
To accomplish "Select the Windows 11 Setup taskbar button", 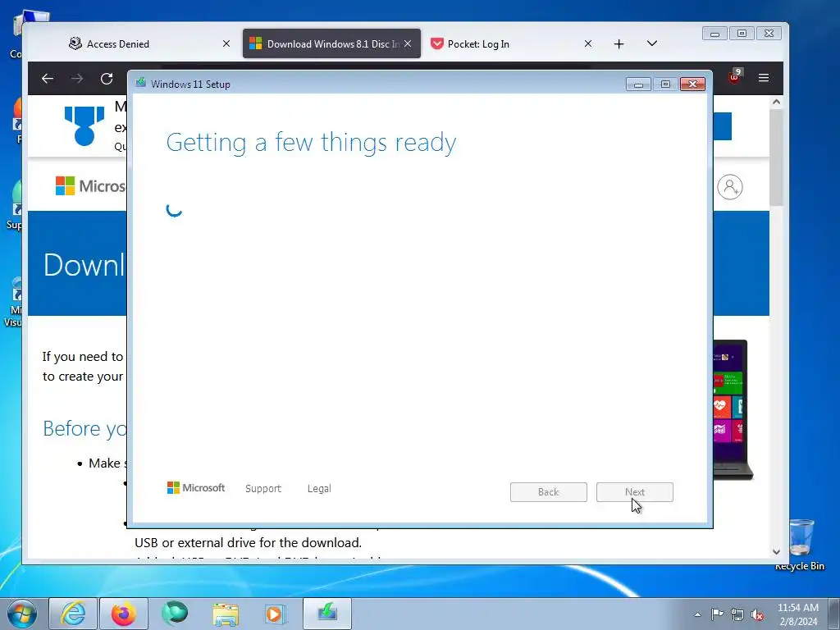I will coord(327,614).
